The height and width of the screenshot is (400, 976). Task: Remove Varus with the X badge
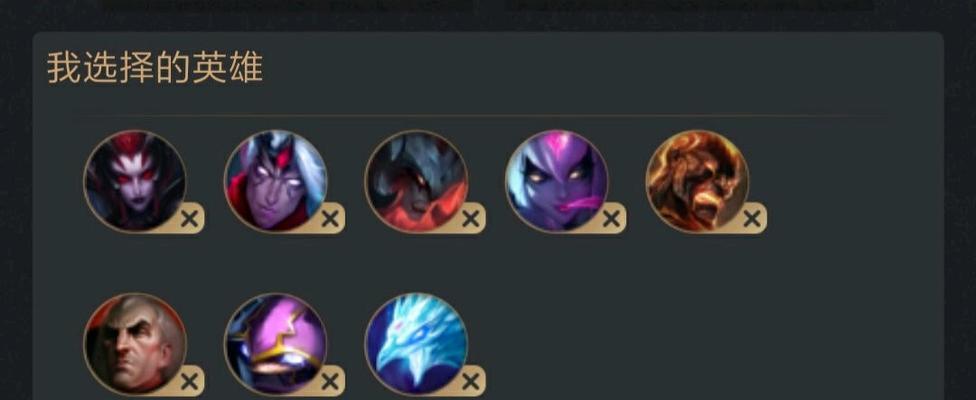click(x=330, y=218)
